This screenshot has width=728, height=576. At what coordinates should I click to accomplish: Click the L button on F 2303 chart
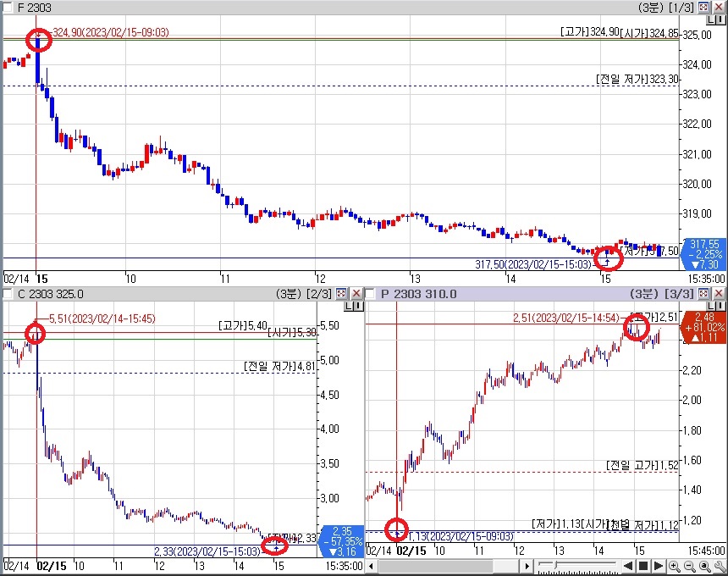pyautogui.click(x=711, y=20)
